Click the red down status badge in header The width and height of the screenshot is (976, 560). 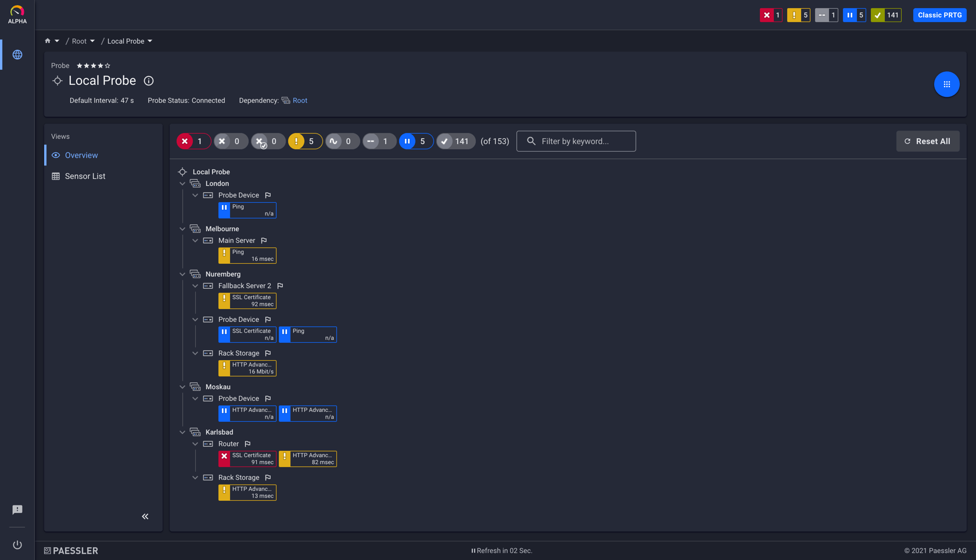pyautogui.click(x=771, y=15)
